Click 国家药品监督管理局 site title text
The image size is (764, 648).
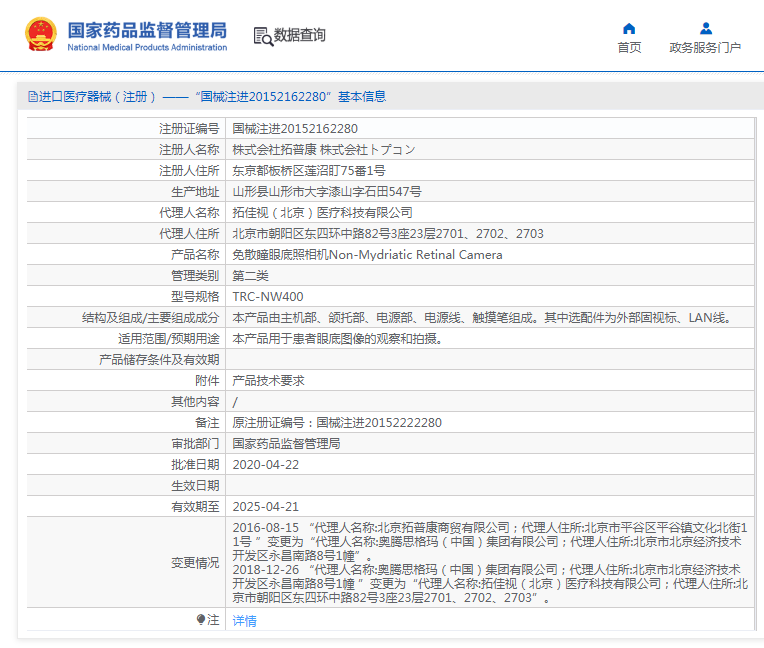tap(147, 30)
